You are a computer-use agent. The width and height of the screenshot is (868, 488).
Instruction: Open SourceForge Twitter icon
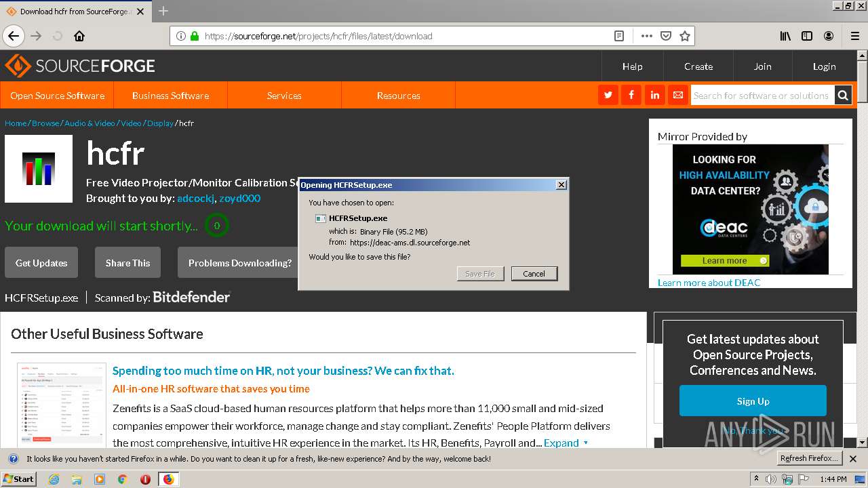coord(608,95)
